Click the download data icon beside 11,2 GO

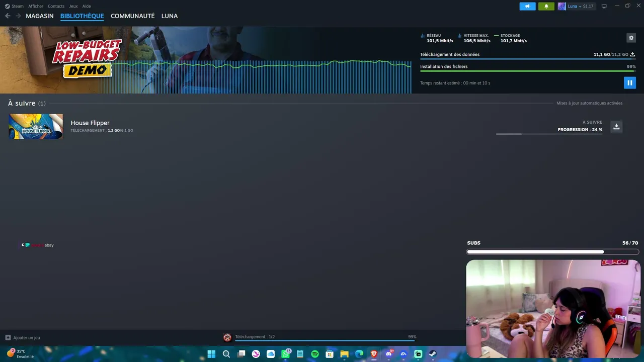click(x=632, y=54)
